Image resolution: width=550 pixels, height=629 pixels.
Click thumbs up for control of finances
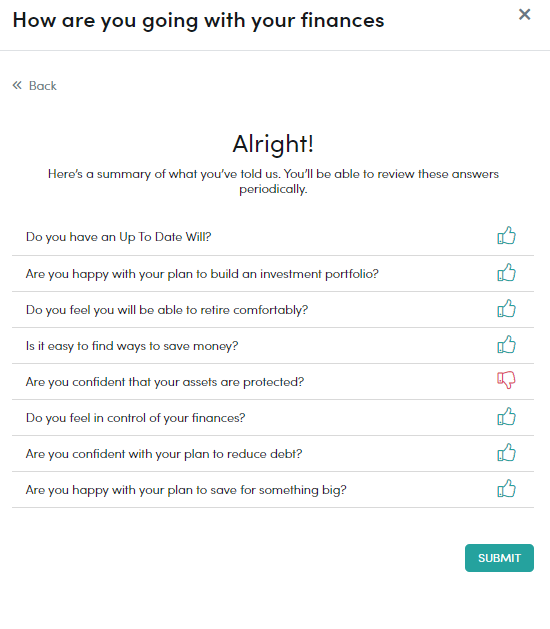point(506,416)
